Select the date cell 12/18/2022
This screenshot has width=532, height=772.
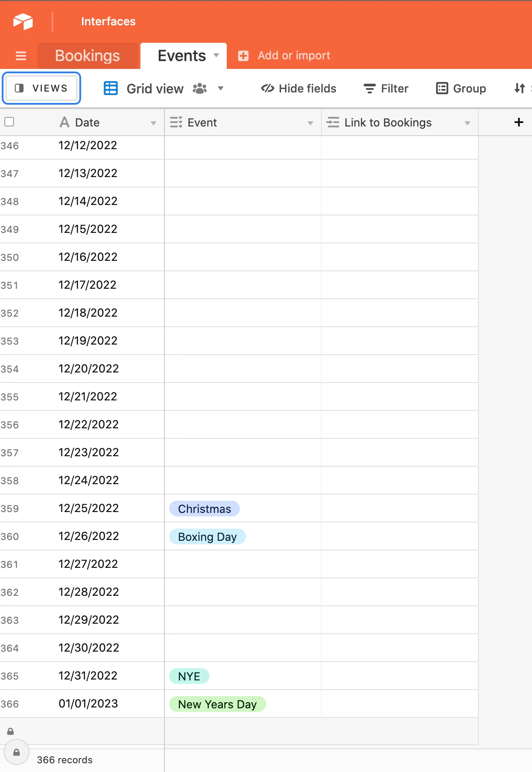(x=88, y=313)
